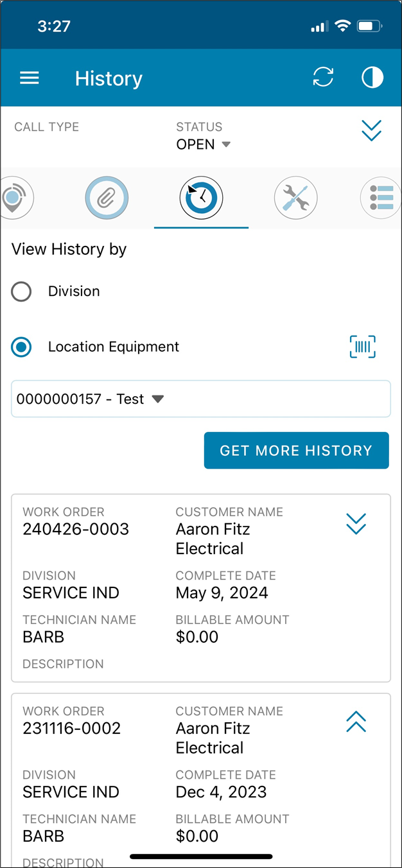
Task: Select the Division radio button
Action: [x=21, y=291]
